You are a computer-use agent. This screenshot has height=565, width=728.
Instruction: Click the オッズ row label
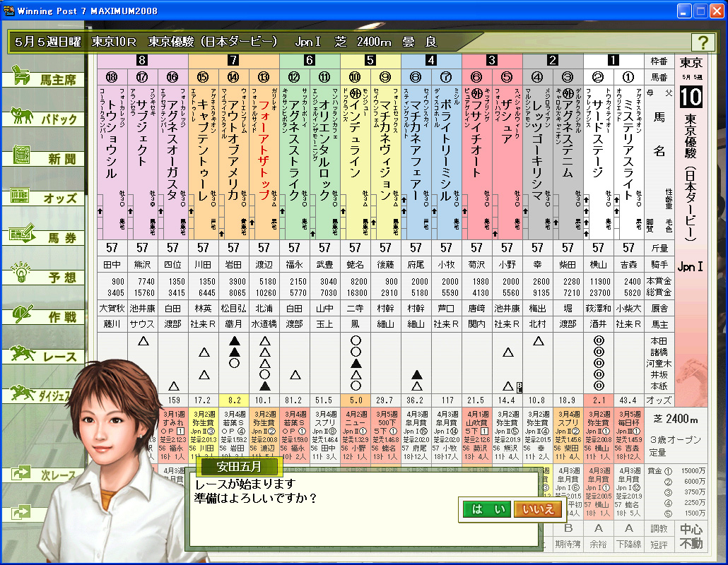[x=659, y=400]
